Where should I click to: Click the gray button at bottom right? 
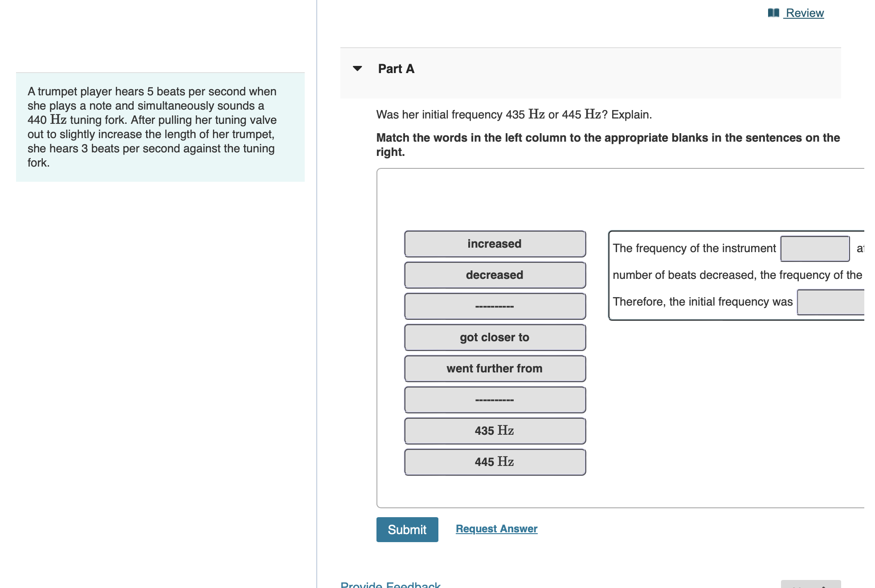(x=810, y=584)
